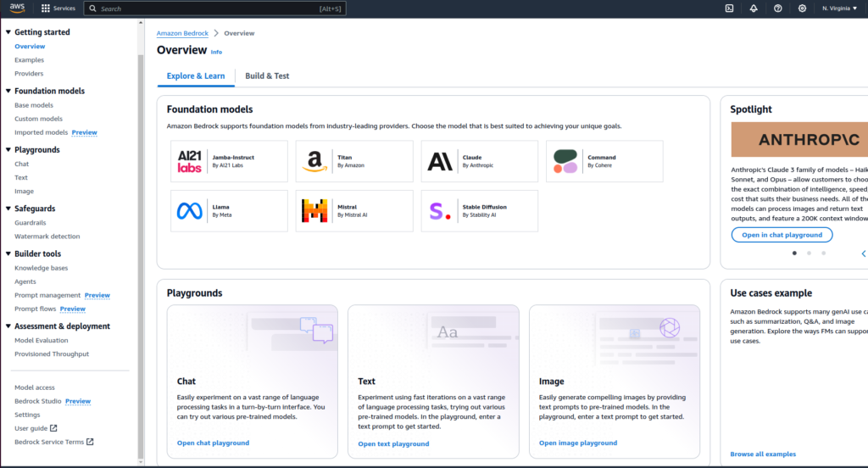This screenshot has width=868, height=468.
Task: Click the breadcrumb chevron separator
Action: (x=216, y=33)
